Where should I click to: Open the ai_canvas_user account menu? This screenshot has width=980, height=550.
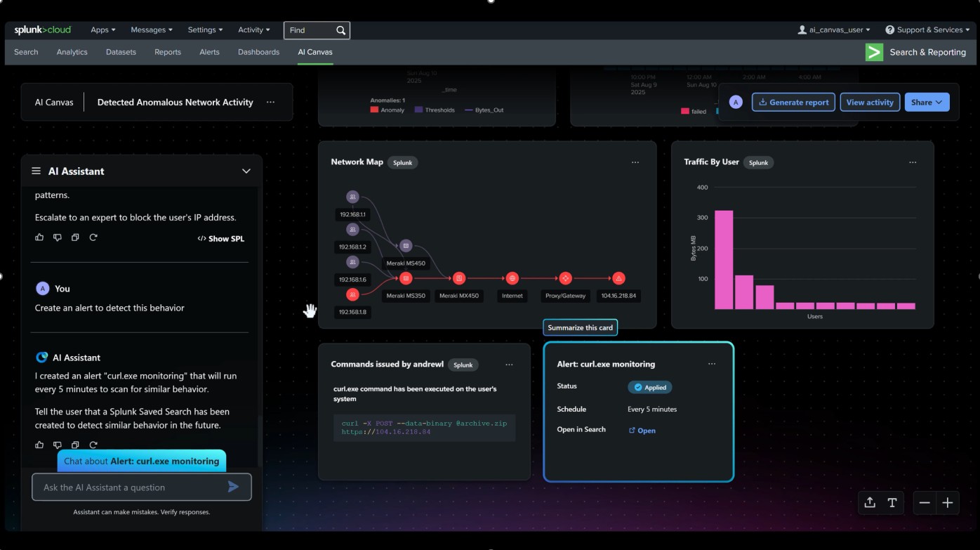point(834,30)
